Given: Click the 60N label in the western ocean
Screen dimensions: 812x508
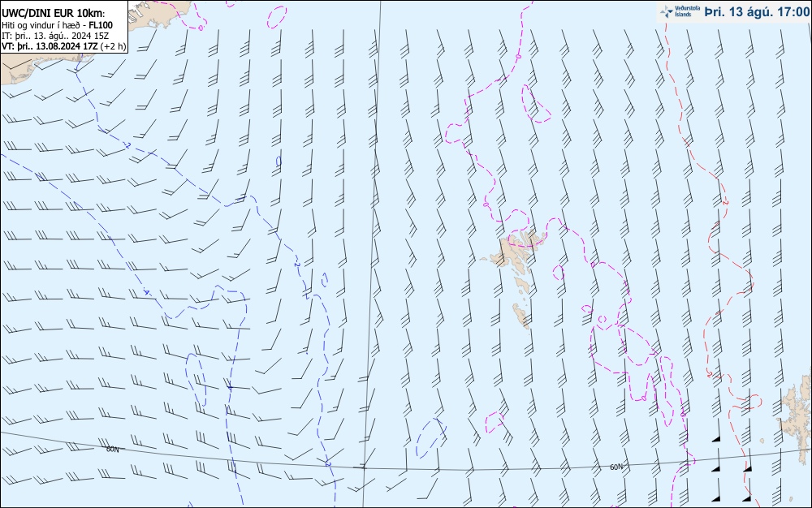Looking at the screenshot, I should (112, 450).
